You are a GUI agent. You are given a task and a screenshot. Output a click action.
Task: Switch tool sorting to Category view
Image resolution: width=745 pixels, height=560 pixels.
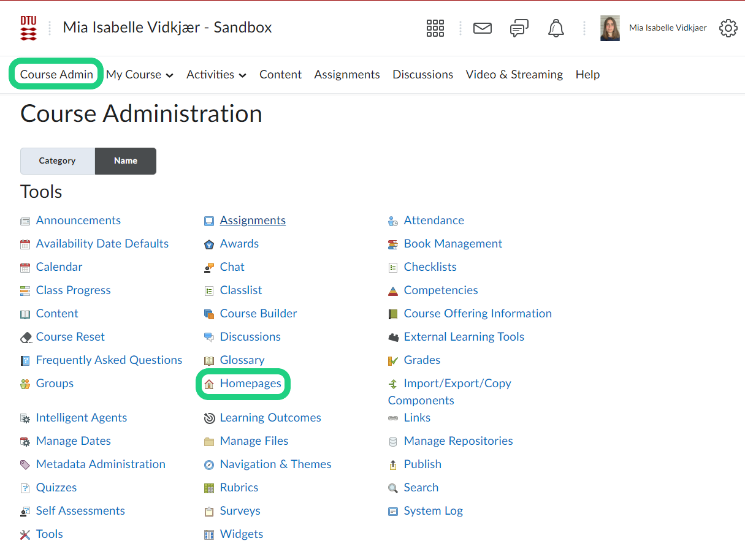57,161
